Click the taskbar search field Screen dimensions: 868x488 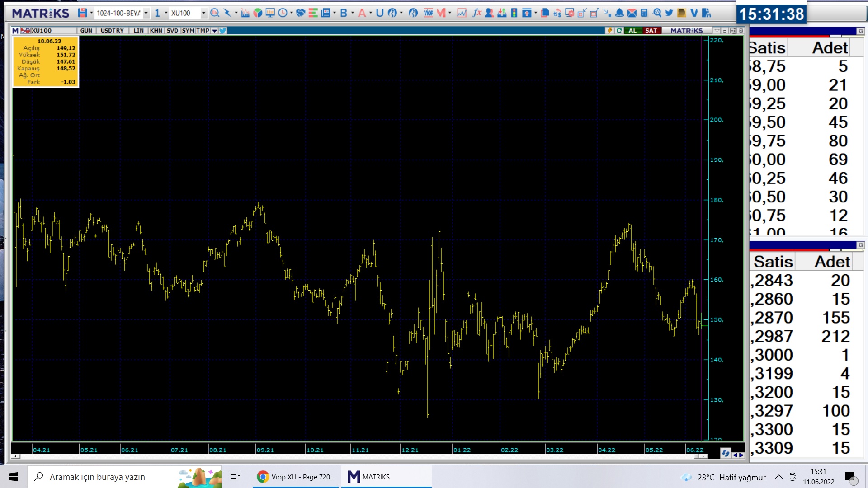tap(125, 477)
